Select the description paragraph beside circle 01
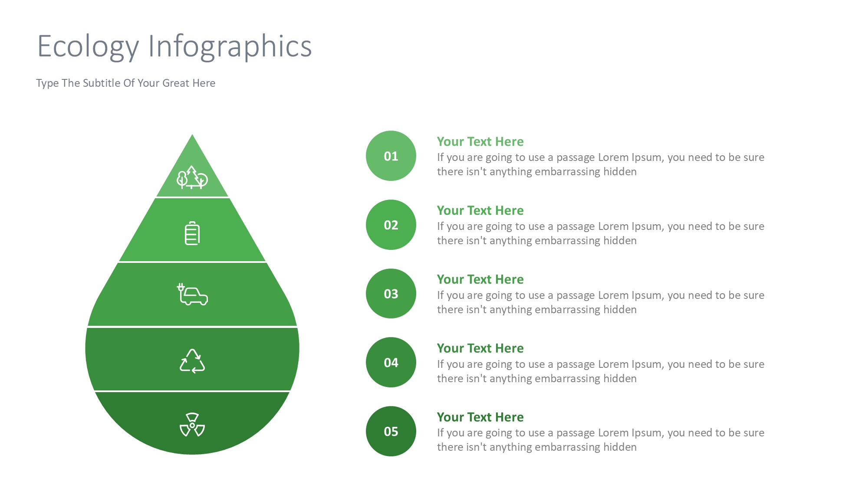The image size is (868, 488). 600,164
